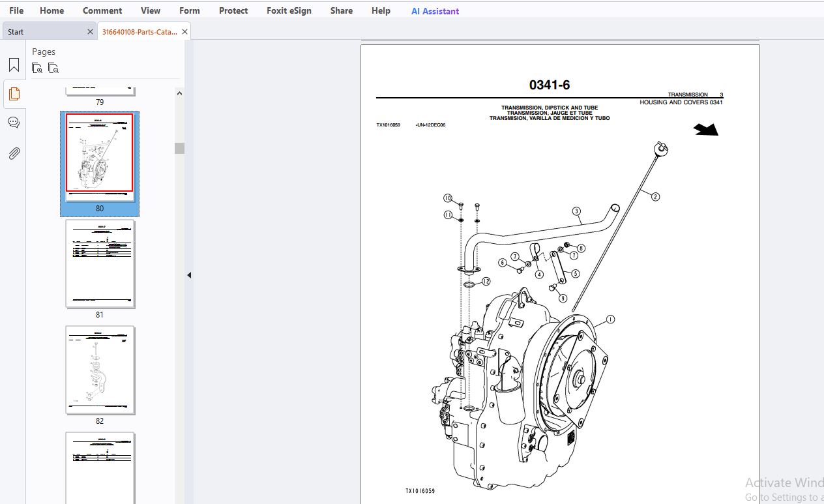The image size is (824, 504).
Task: Click the 0341-6 page heading
Action: (550, 85)
